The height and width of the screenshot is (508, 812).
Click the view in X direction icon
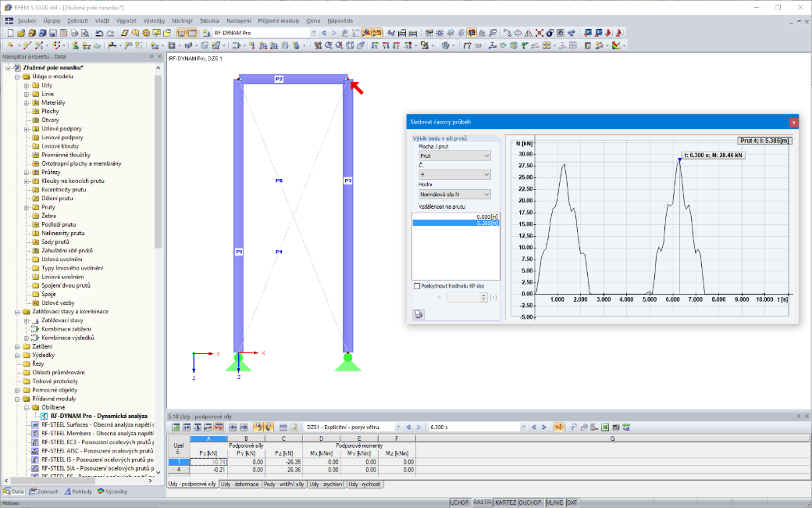375,45
